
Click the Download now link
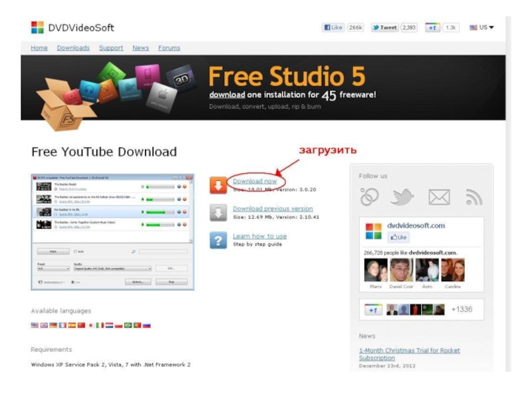pyautogui.click(x=255, y=181)
